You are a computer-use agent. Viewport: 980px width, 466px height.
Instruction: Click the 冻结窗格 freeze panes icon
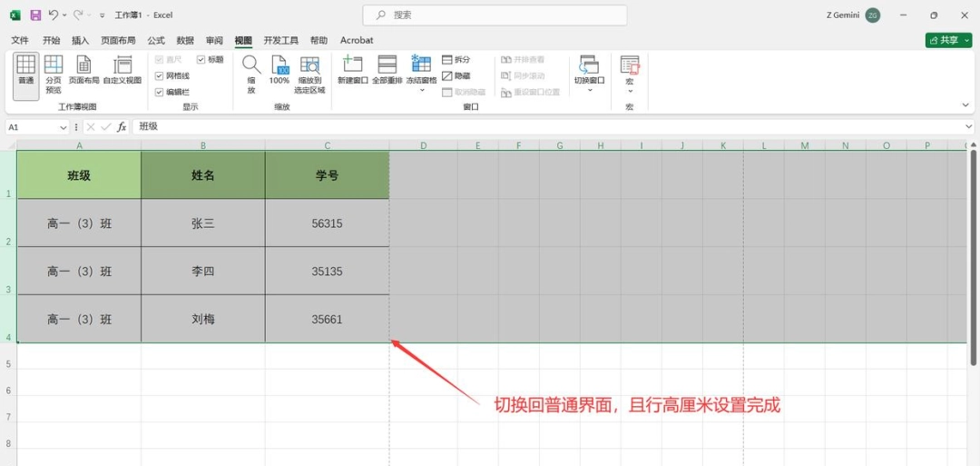point(421,64)
